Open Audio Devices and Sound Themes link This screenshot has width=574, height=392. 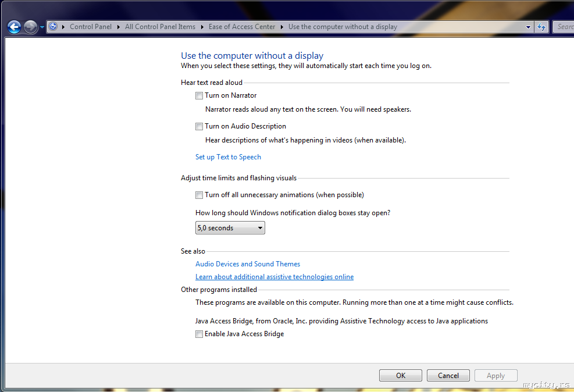click(248, 264)
